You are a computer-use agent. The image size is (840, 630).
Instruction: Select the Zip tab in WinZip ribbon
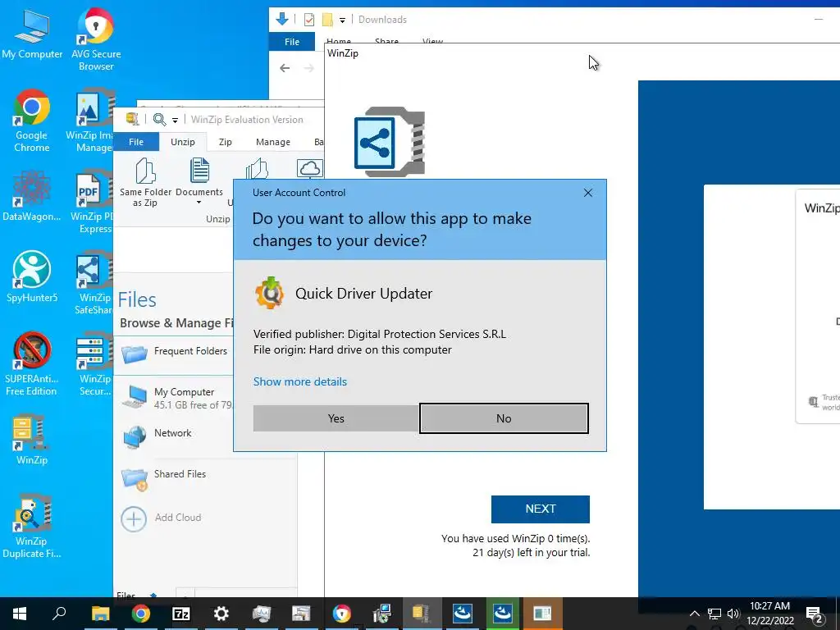(225, 142)
